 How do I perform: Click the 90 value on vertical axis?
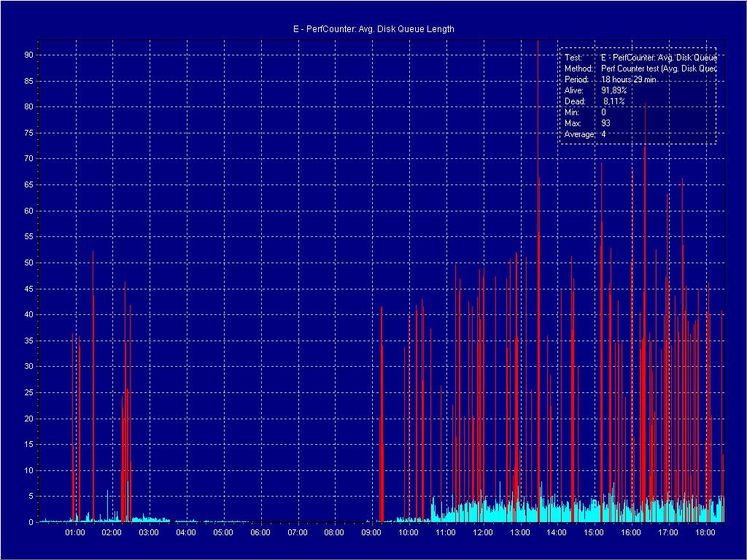(28, 55)
